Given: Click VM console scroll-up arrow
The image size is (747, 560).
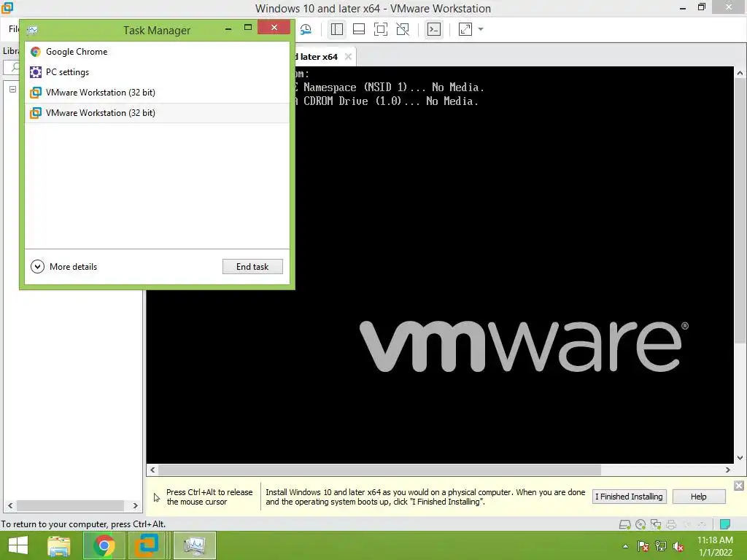Looking at the screenshot, I should click(x=740, y=73).
